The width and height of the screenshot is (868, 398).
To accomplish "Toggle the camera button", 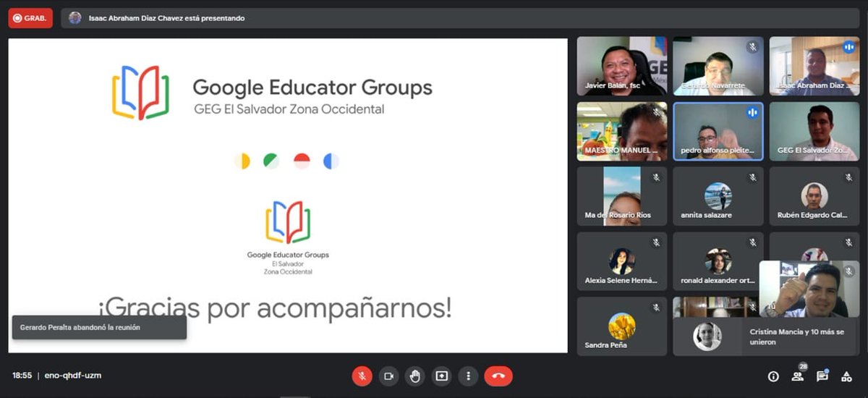I will click(x=388, y=376).
